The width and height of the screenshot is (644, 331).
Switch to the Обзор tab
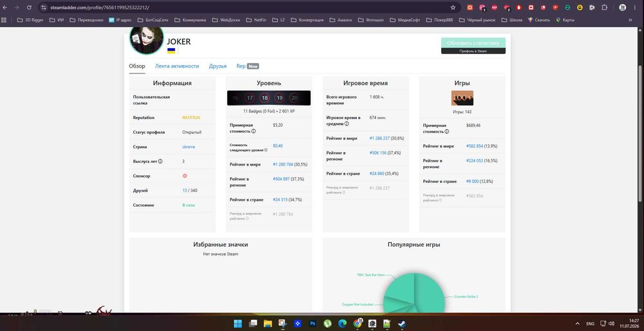point(137,66)
